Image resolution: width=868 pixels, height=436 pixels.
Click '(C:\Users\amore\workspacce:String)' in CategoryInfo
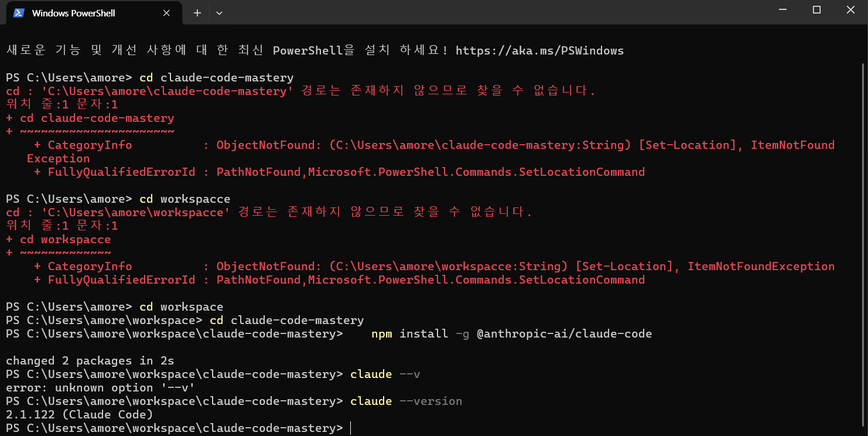tap(449, 266)
